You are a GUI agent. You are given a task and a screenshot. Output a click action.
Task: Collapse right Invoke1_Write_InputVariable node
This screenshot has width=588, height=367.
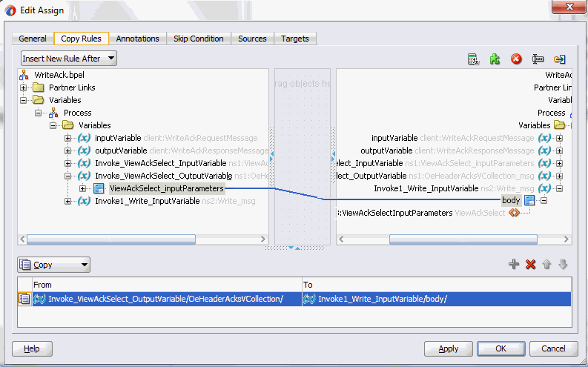[559, 188]
